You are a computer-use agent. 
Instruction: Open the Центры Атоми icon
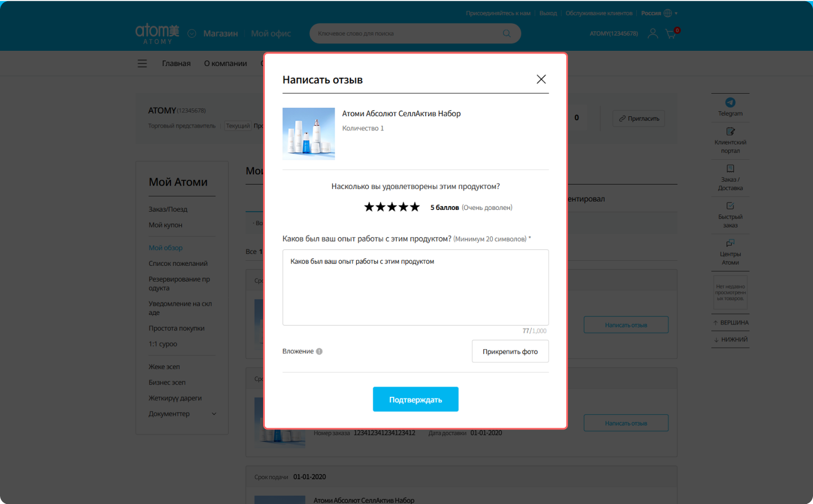pyautogui.click(x=730, y=243)
